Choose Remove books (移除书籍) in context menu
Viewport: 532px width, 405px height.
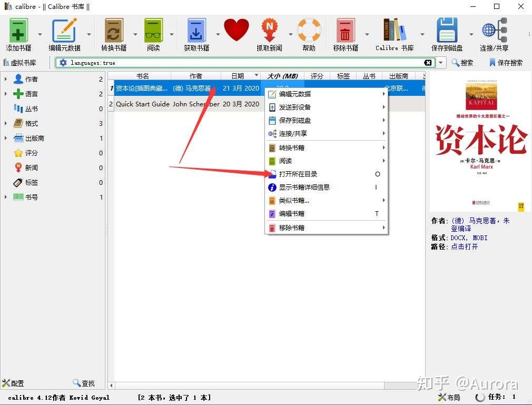(x=327, y=228)
